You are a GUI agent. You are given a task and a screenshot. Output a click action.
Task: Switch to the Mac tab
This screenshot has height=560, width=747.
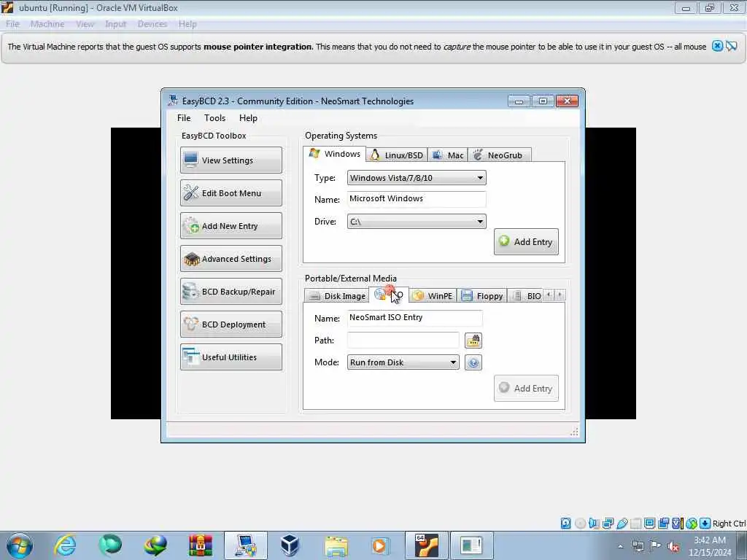(447, 155)
